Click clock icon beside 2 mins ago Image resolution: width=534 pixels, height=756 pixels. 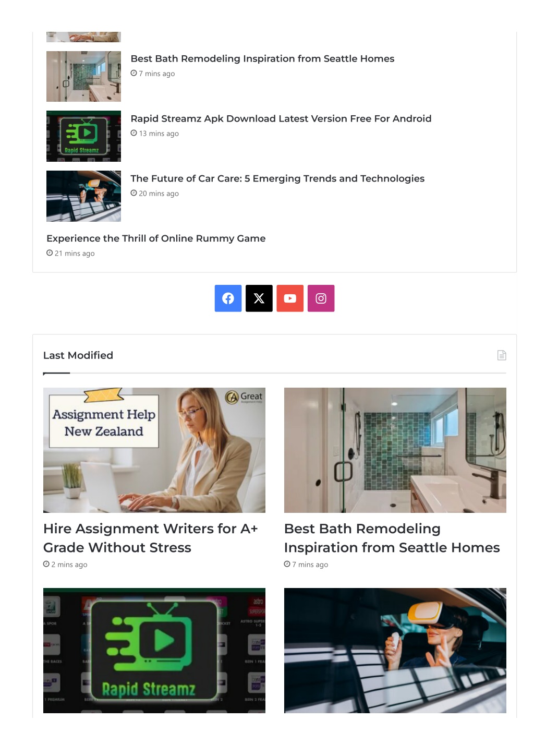tap(46, 564)
